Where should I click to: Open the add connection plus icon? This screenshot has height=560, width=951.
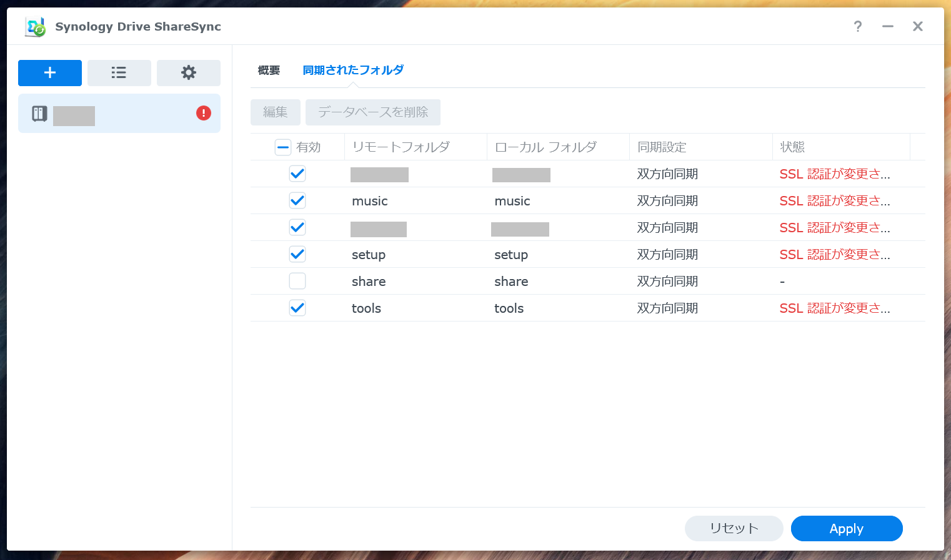[x=49, y=72]
